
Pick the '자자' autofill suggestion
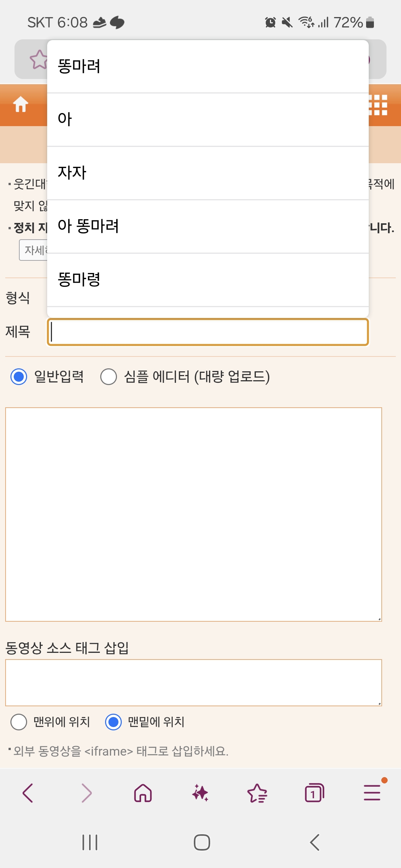(x=208, y=173)
